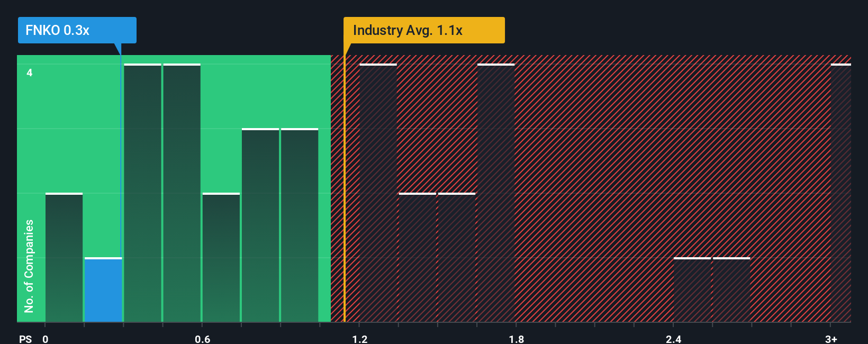
Task: Click the FNKO 0.3x label
Action: 77,30
